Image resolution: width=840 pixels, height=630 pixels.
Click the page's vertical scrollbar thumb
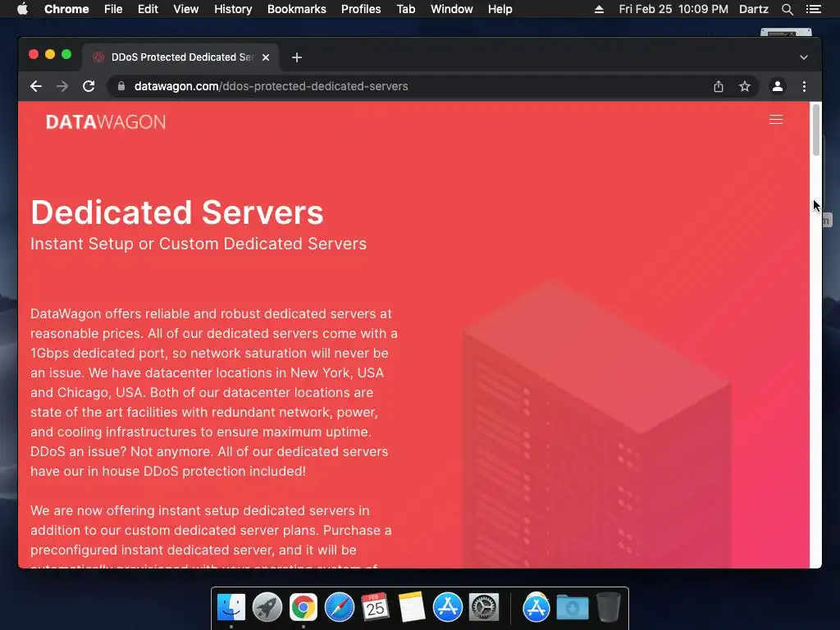(x=816, y=130)
